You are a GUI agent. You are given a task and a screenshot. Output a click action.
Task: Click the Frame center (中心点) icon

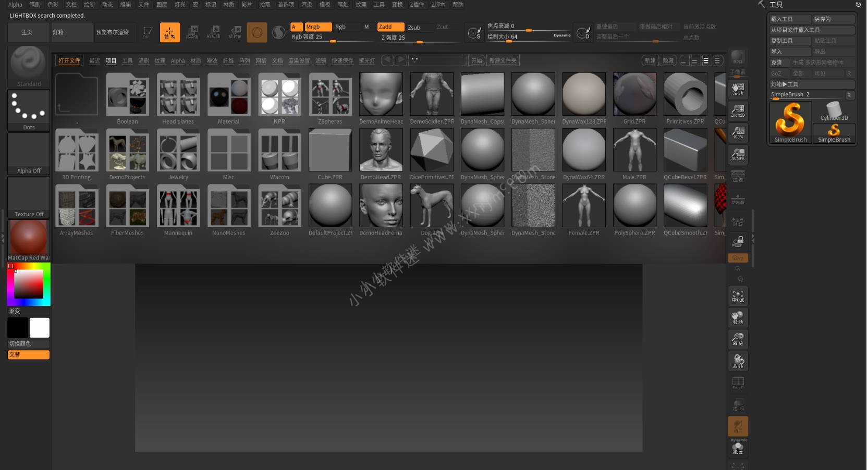click(738, 296)
